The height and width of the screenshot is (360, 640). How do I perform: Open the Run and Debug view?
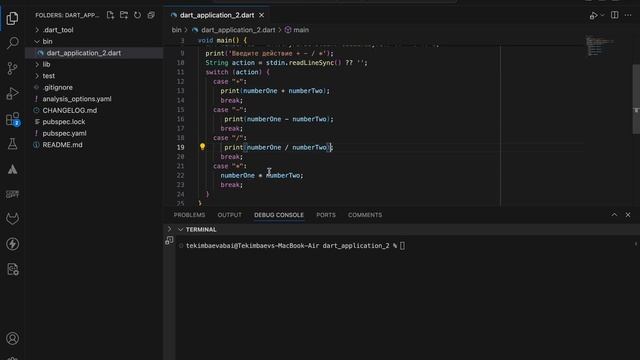coord(12,93)
